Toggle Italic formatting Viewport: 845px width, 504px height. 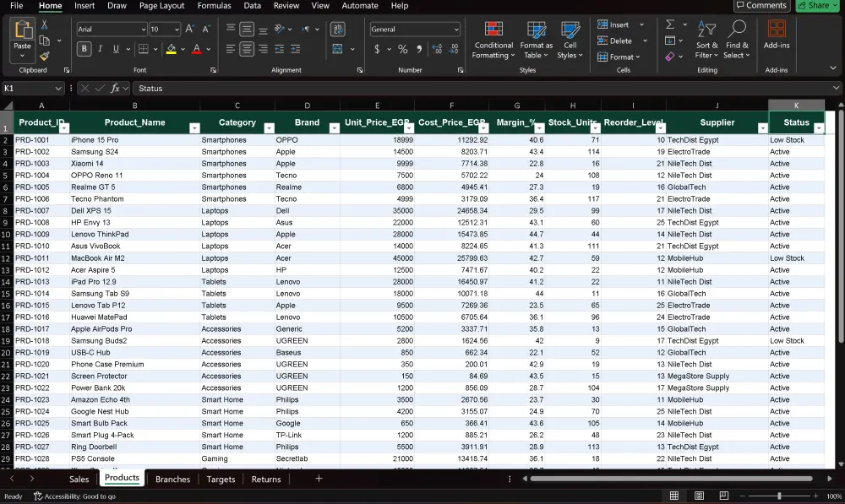point(100,49)
